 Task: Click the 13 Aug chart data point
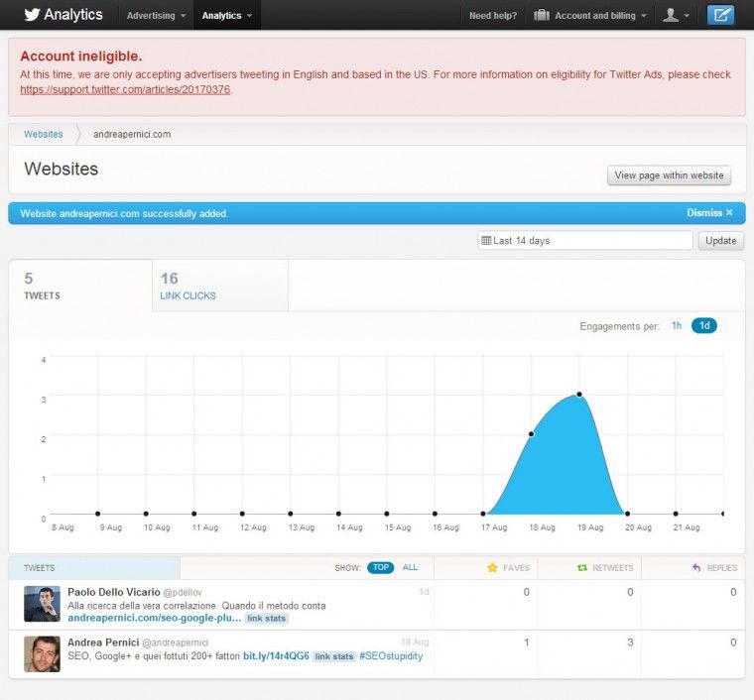pyautogui.click(x=291, y=514)
